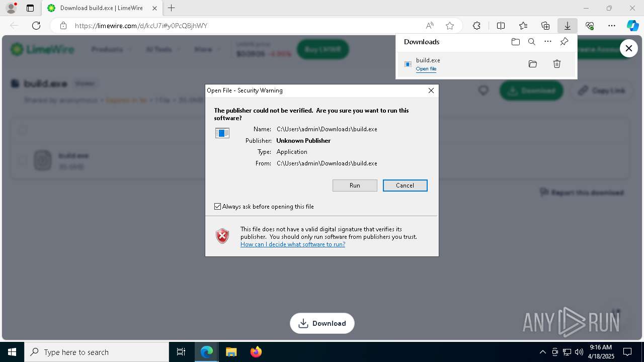This screenshot has height=362, width=644.
Task: Open the AI Tools dropdown in LimeWire nav
Action: click(163, 49)
